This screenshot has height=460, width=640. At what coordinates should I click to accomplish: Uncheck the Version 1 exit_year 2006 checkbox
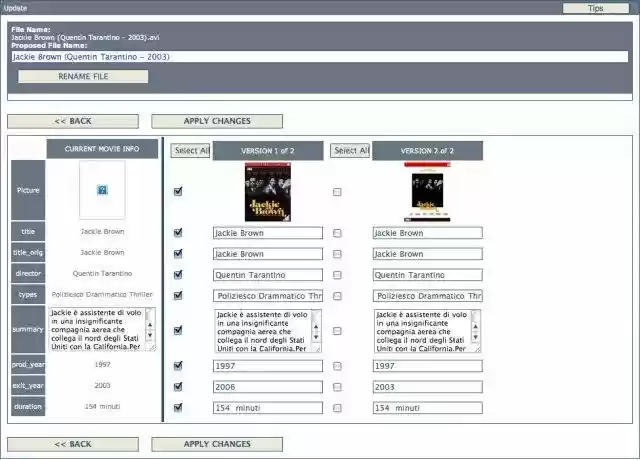click(x=178, y=387)
